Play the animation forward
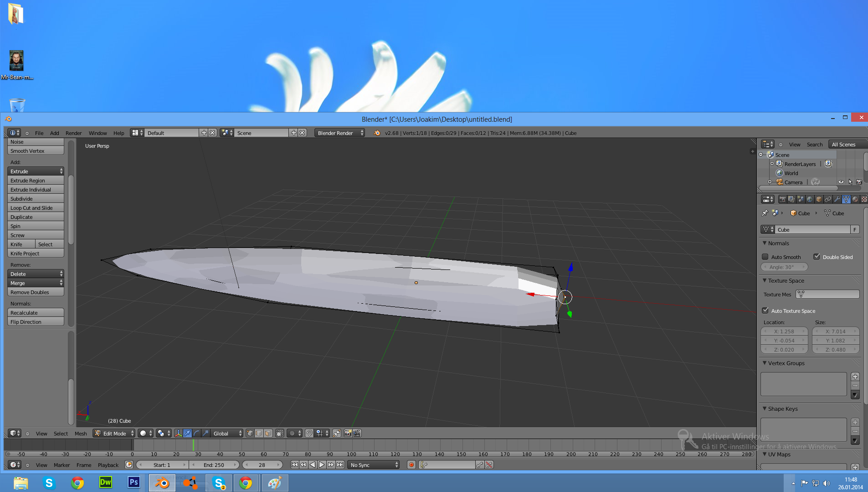 pos(322,465)
